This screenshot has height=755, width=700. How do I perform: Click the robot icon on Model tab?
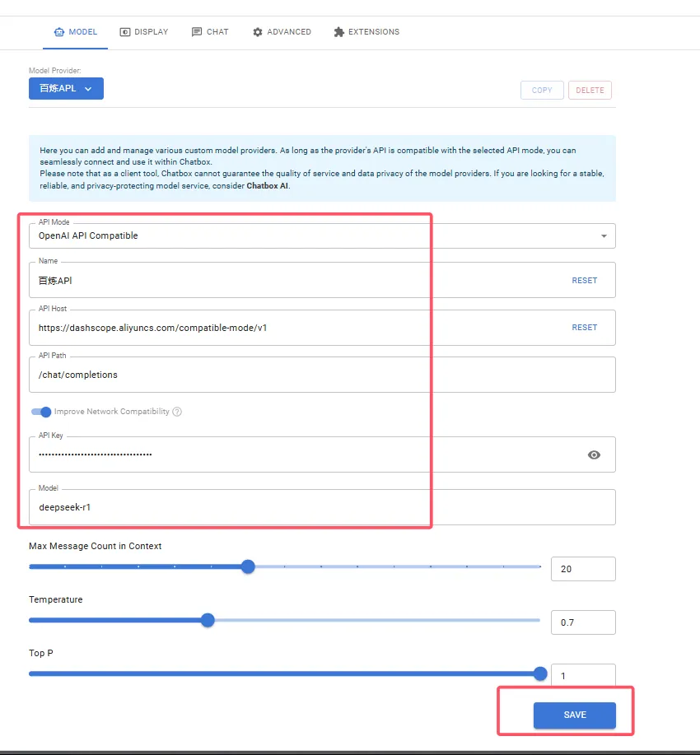(58, 32)
